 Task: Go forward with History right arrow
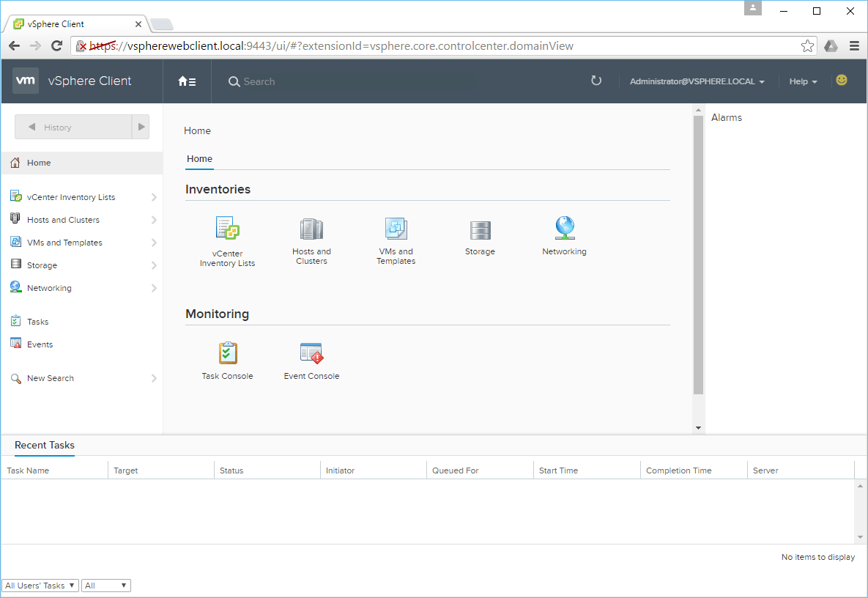(x=141, y=127)
